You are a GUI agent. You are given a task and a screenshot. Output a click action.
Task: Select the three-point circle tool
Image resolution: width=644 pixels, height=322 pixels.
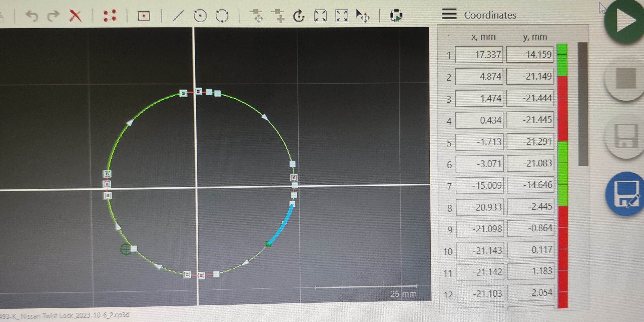point(222,16)
